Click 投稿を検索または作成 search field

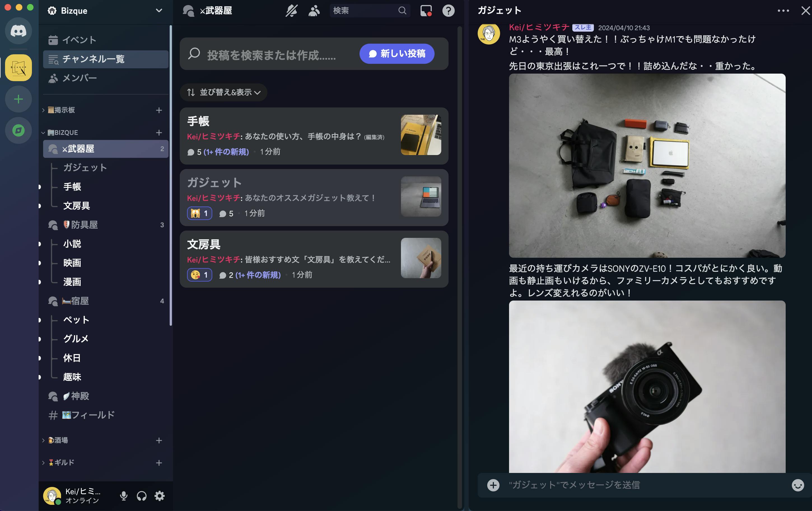coord(271,55)
